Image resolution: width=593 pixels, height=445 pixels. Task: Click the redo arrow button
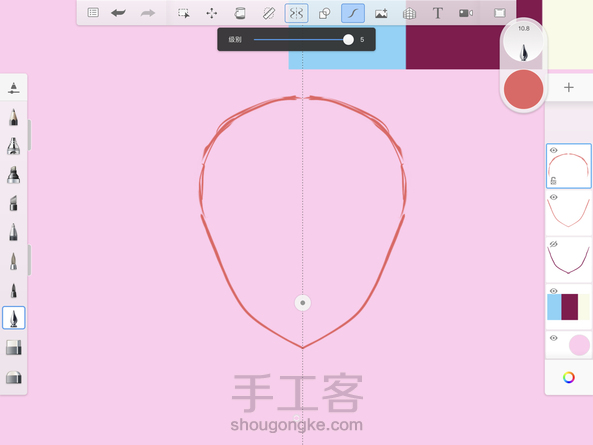click(x=147, y=13)
